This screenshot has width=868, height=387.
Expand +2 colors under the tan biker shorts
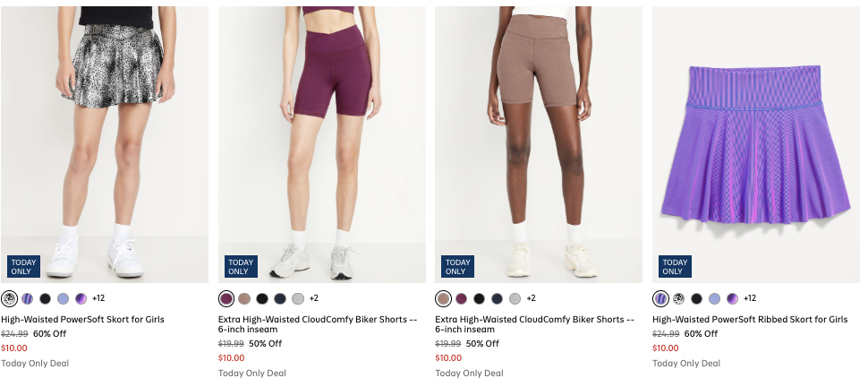(x=531, y=298)
